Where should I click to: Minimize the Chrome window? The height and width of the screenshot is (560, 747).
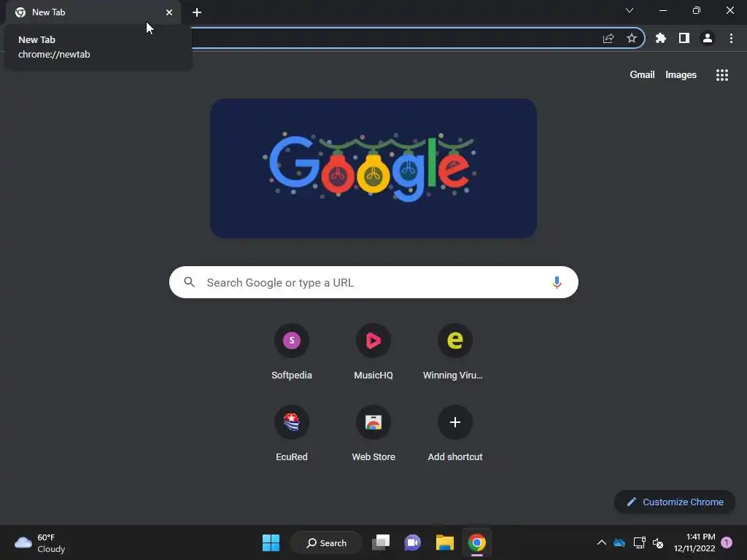pos(663,10)
